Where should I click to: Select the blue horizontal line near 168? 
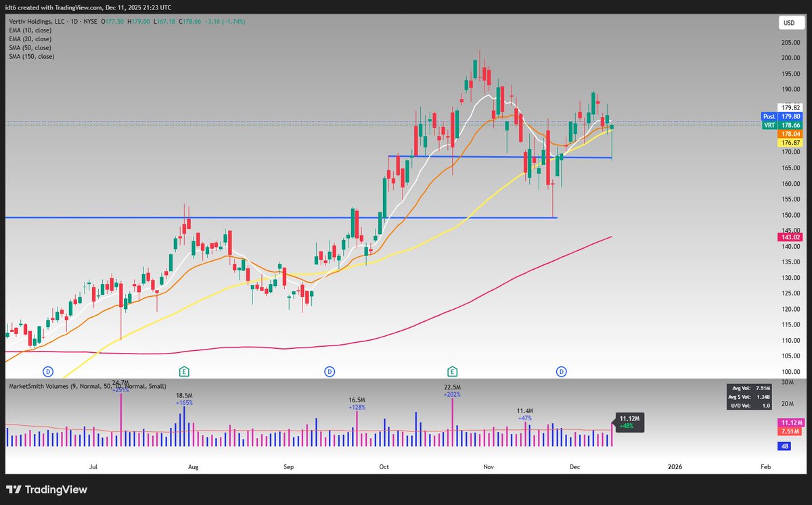click(x=499, y=157)
